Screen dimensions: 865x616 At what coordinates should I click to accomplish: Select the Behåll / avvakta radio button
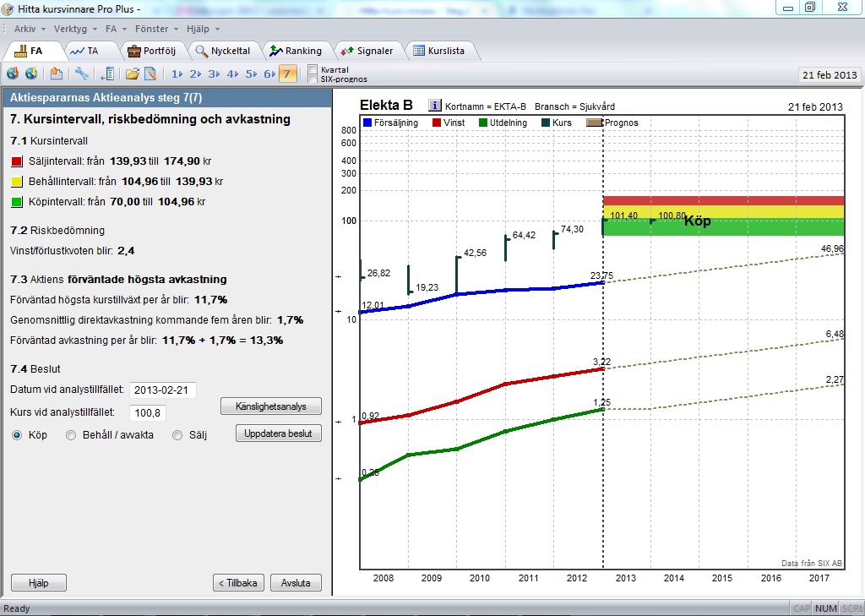click(x=71, y=435)
